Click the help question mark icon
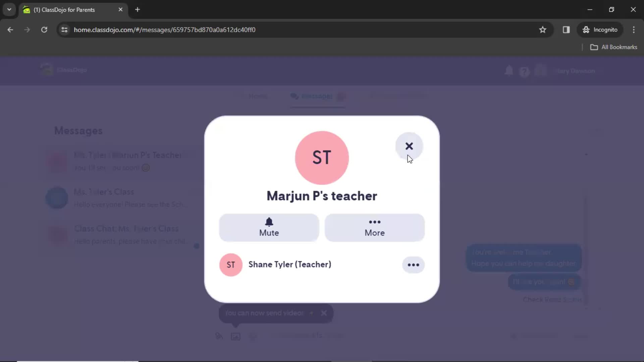The height and width of the screenshot is (362, 644). coord(524,71)
